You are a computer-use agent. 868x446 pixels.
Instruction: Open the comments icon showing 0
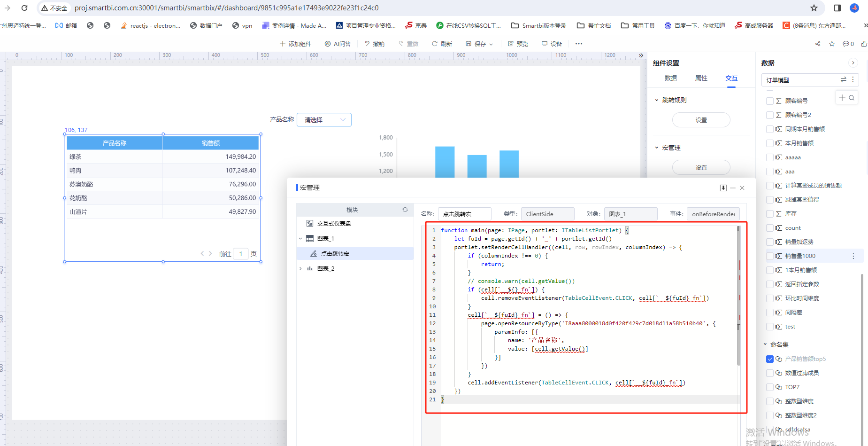pos(848,44)
